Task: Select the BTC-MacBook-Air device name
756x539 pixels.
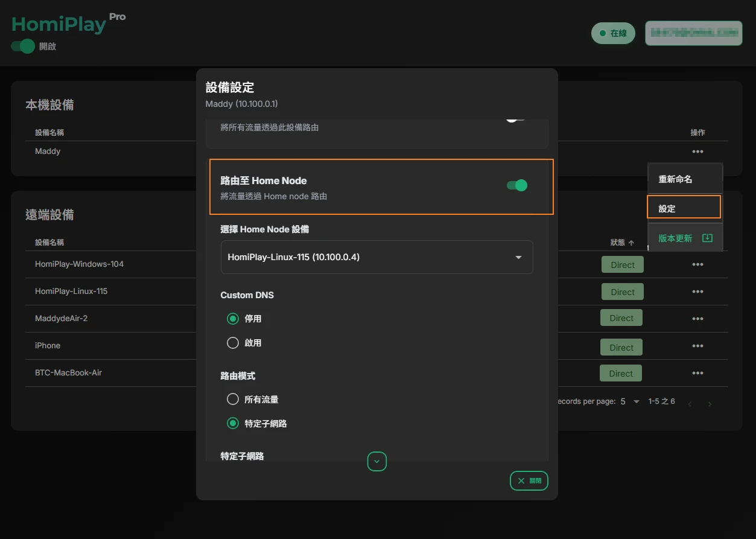Action: coord(69,372)
